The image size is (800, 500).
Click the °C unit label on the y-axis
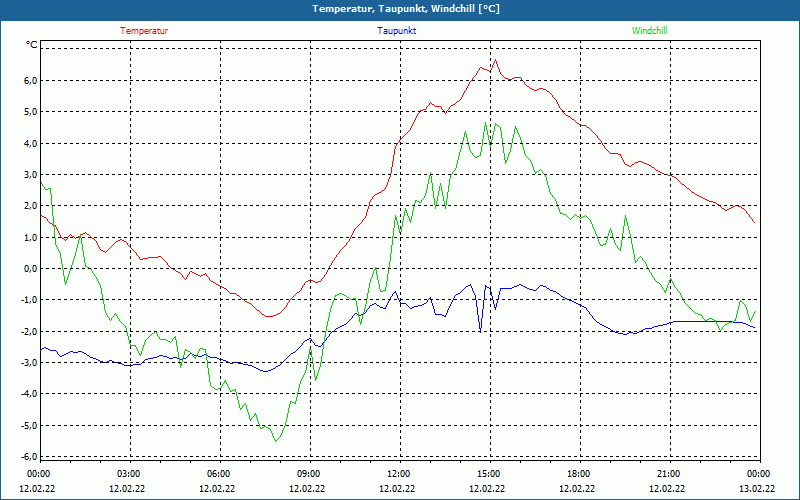point(32,45)
